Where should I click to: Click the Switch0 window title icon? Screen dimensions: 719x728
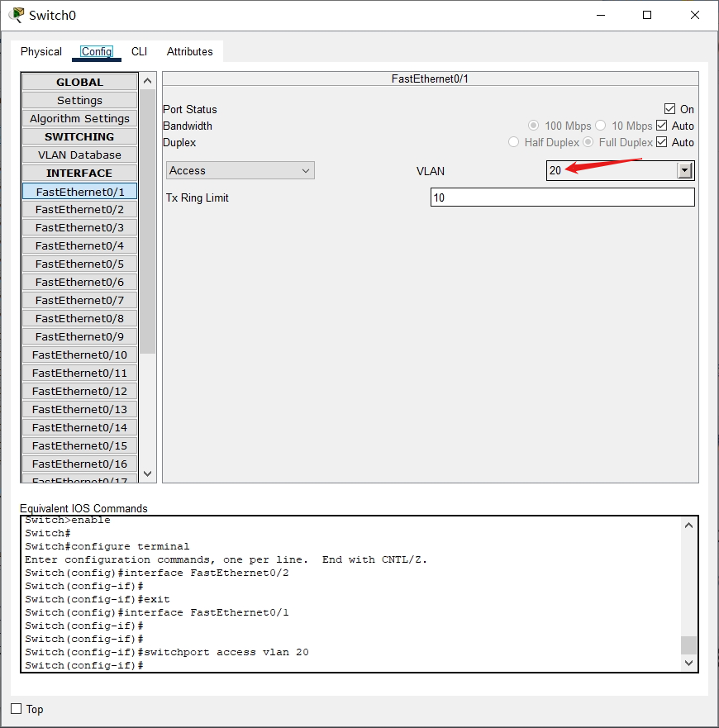17,15
